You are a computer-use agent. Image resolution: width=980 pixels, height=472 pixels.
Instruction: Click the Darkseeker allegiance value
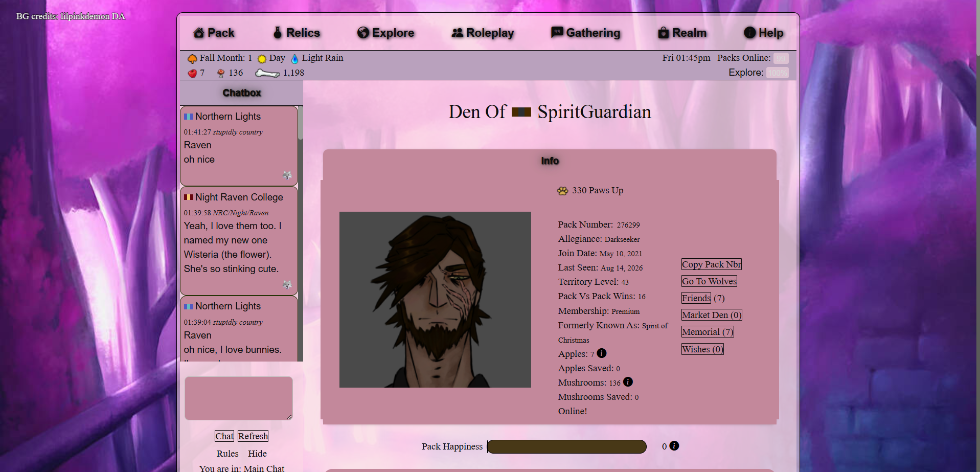[622, 239]
